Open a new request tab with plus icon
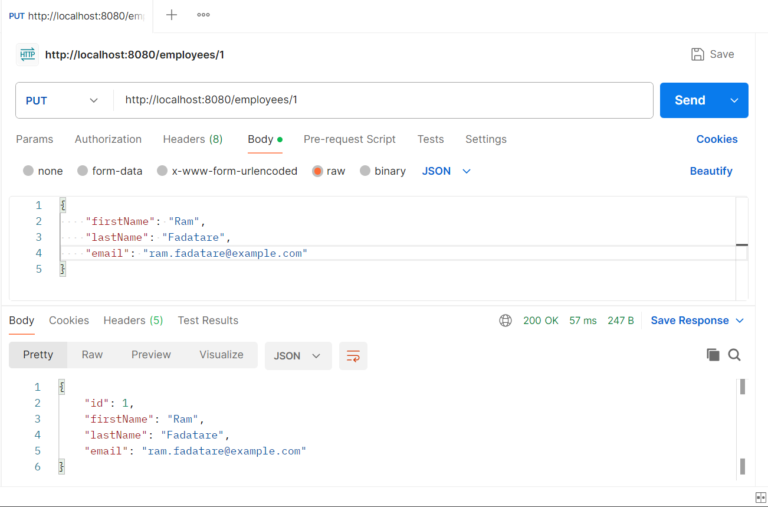This screenshot has height=507, width=768. pos(171,15)
